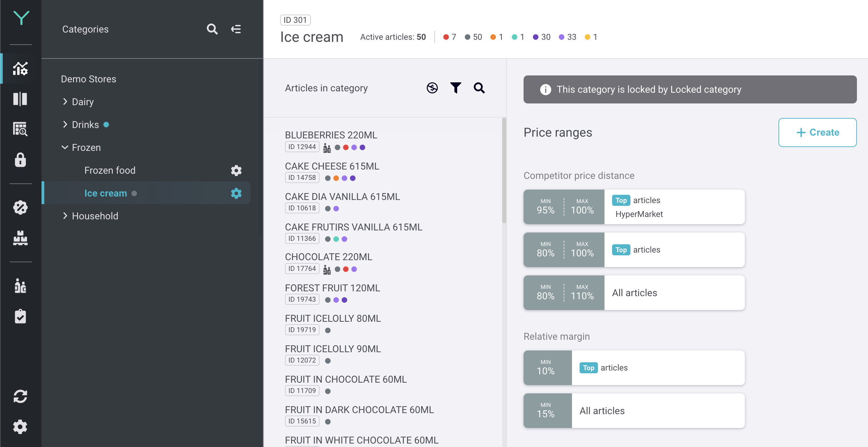The image size is (868, 447).
Task: Click the Create price range button
Action: point(818,133)
